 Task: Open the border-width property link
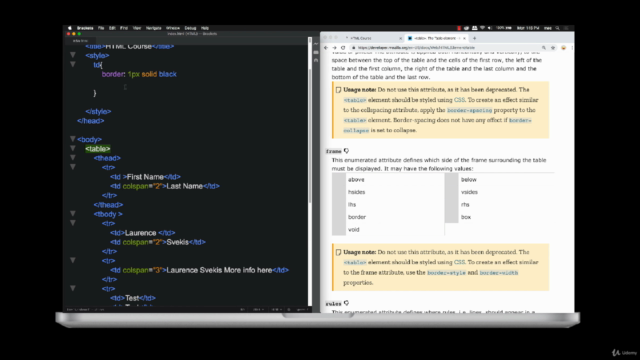498,273
